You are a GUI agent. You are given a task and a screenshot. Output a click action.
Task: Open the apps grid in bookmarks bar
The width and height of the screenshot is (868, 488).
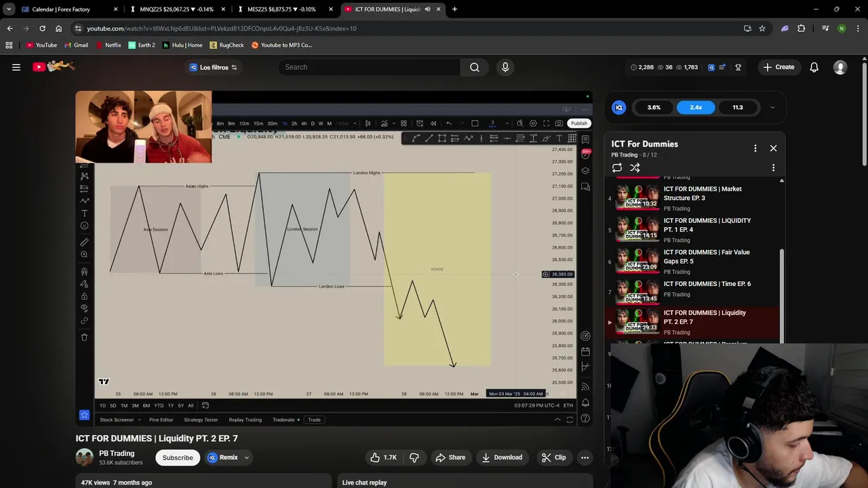(9, 45)
